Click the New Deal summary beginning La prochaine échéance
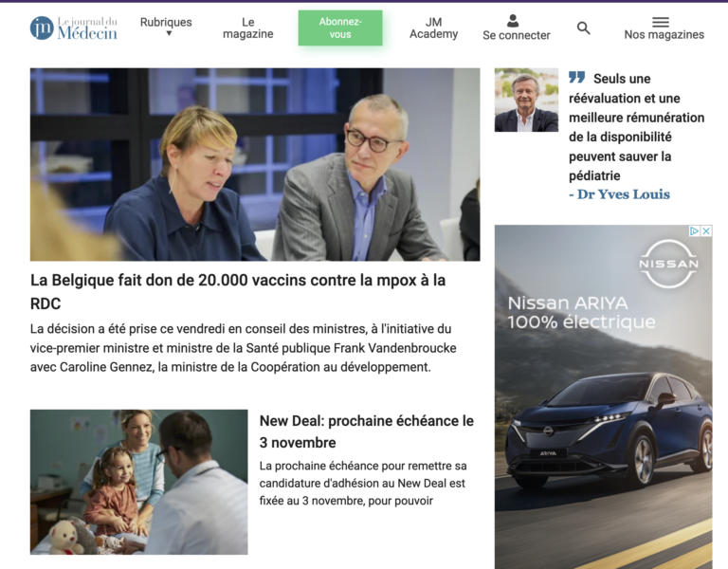The width and height of the screenshot is (728, 569). 363,483
